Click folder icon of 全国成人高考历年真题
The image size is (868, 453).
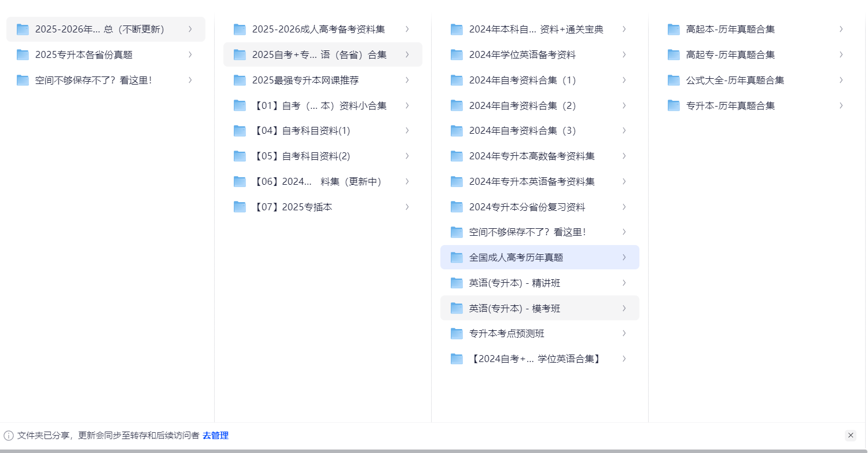click(457, 258)
